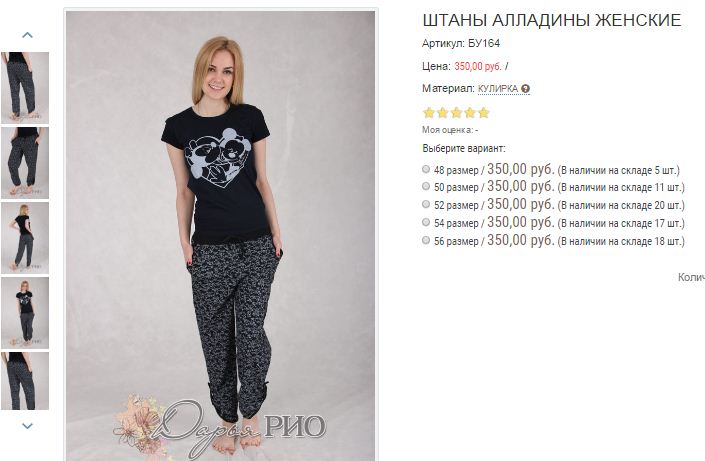The height and width of the screenshot is (461, 705).
Task: Rate the product with the second star
Action: point(443,112)
